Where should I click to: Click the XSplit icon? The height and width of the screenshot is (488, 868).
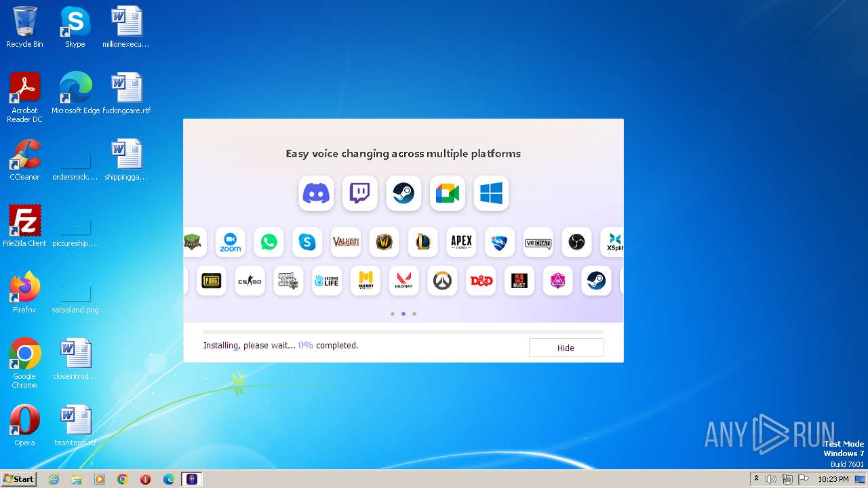point(612,242)
